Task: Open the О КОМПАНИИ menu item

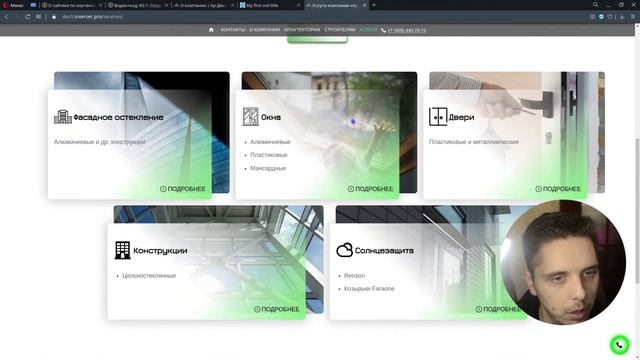Action: (x=264, y=30)
